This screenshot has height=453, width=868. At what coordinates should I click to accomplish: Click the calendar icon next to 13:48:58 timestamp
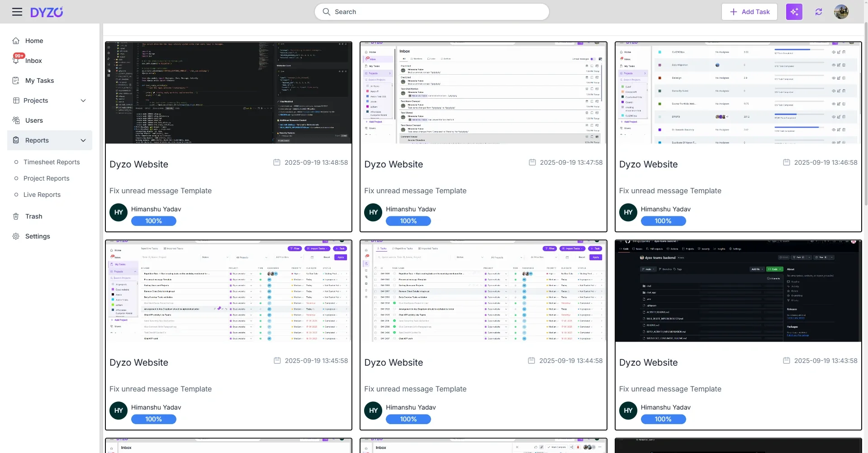(277, 162)
